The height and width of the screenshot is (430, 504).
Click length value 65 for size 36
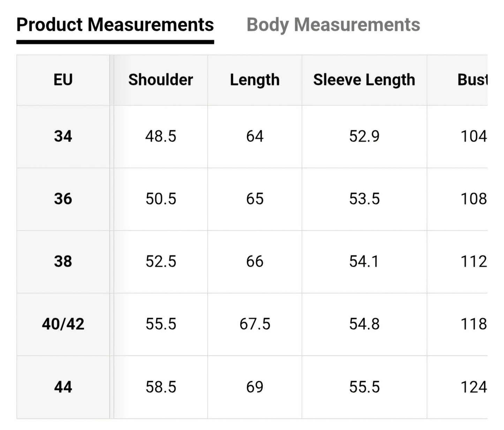[255, 199]
